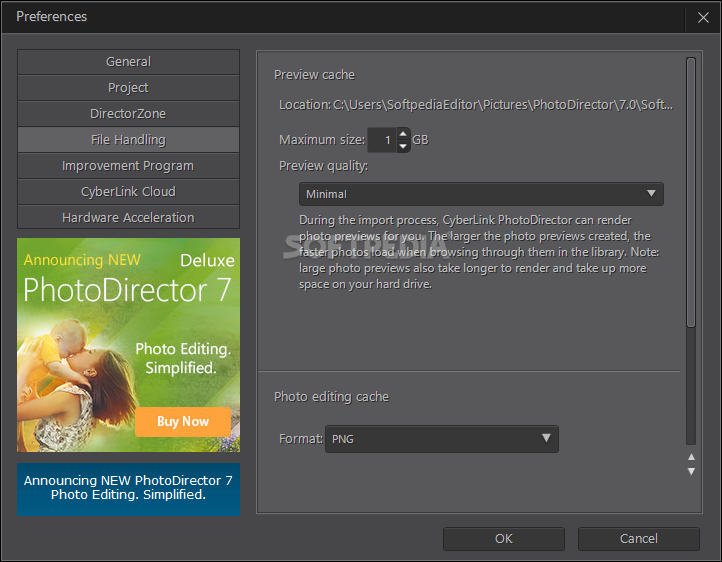Open CyberLink Cloud preferences
722x562 pixels.
(x=128, y=191)
